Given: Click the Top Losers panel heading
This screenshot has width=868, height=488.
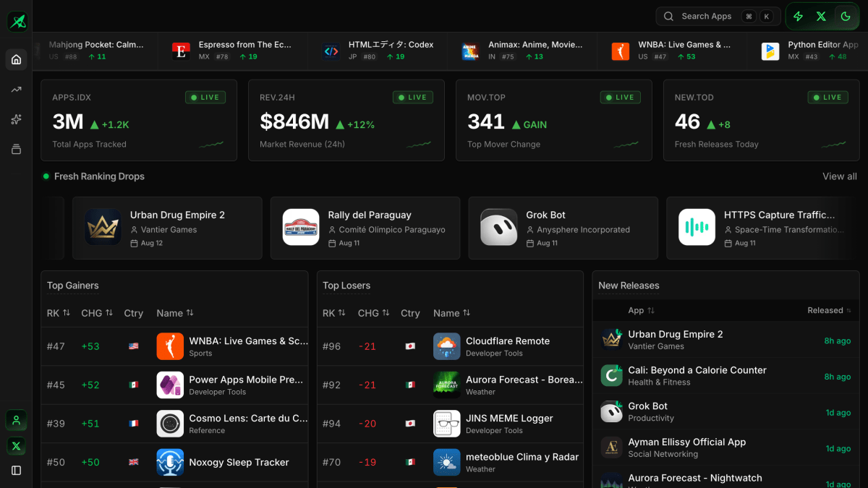Looking at the screenshot, I should [346, 286].
